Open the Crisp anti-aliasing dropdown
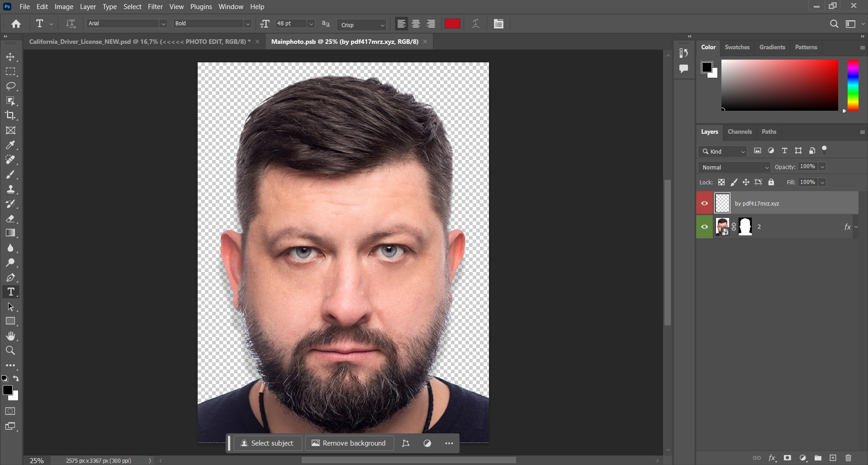 [382, 25]
